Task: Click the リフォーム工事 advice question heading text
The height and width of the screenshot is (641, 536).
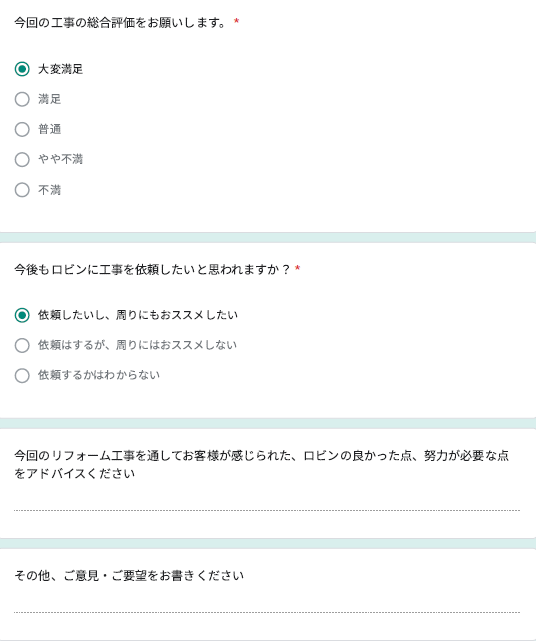Action: [261, 464]
